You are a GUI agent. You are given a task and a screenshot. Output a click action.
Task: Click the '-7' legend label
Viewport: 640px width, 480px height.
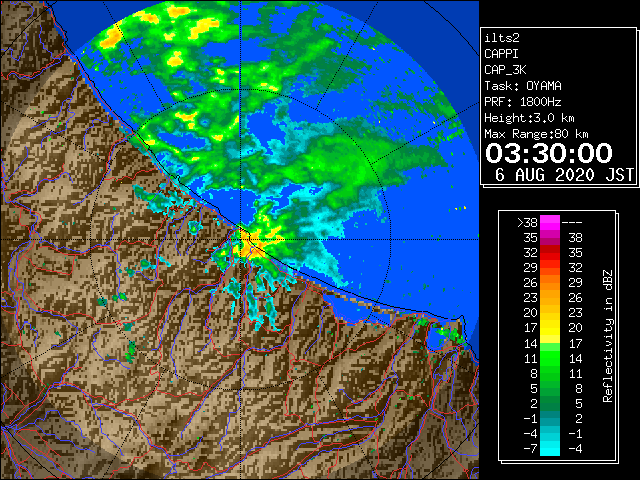pyautogui.click(x=530, y=449)
